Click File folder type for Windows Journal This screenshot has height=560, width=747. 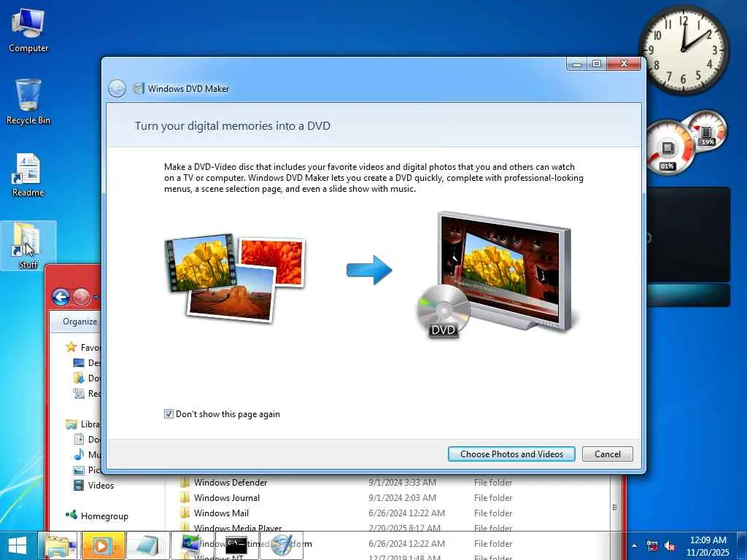click(493, 497)
